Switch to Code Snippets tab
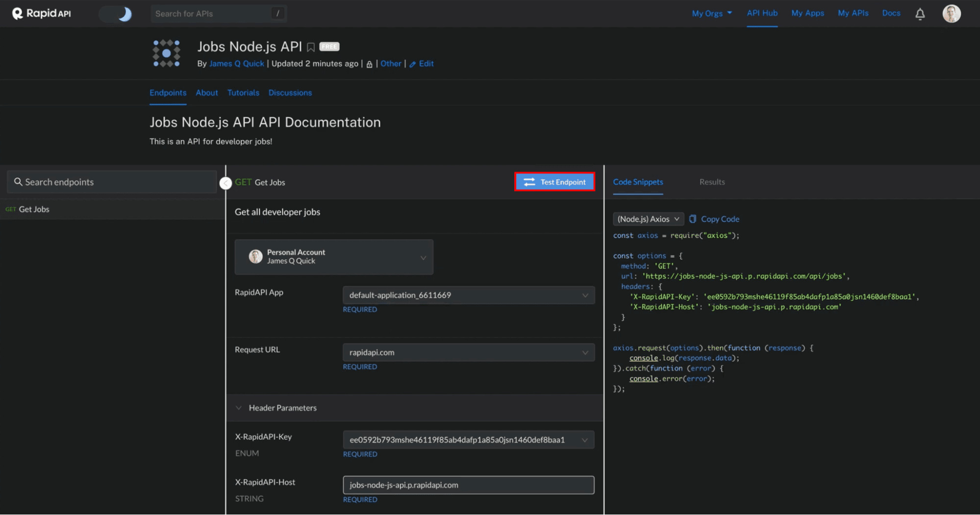 click(638, 182)
